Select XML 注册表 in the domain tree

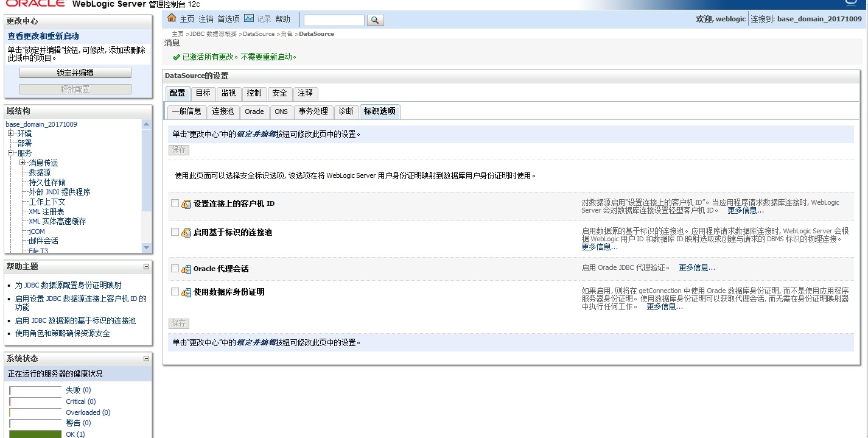(x=46, y=211)
